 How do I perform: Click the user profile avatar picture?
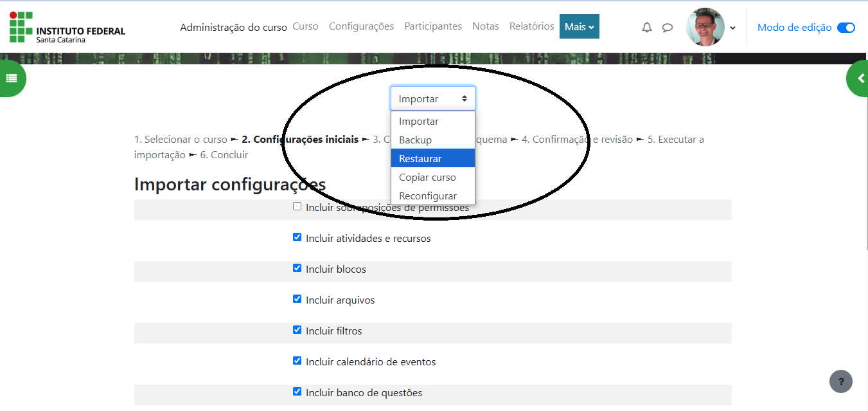coord(705,27)
